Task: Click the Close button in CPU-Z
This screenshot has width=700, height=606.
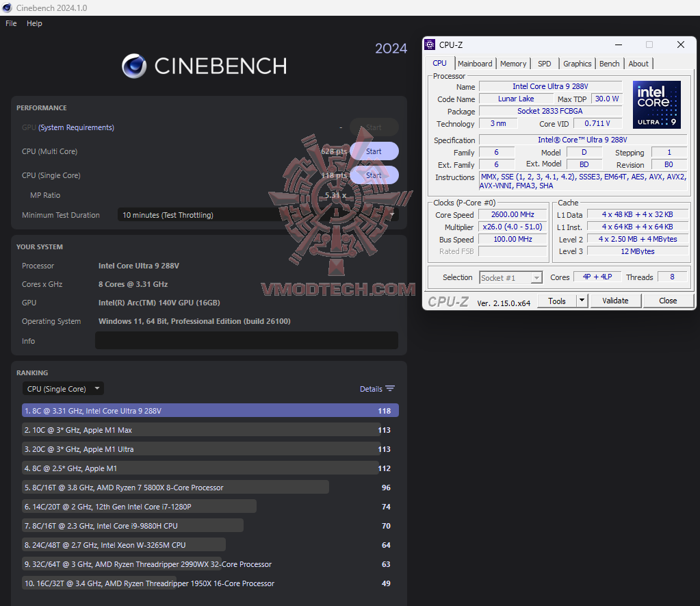Action: coord(668,301)
